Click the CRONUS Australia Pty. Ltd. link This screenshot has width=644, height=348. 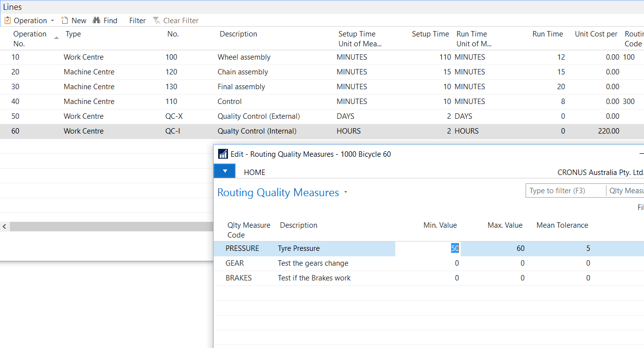601,172
